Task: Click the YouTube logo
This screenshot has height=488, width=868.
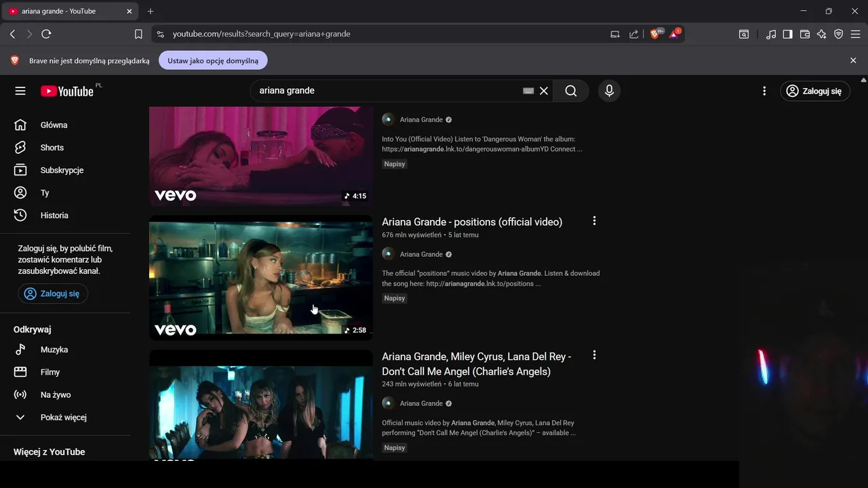Action: tap(67, 91)
